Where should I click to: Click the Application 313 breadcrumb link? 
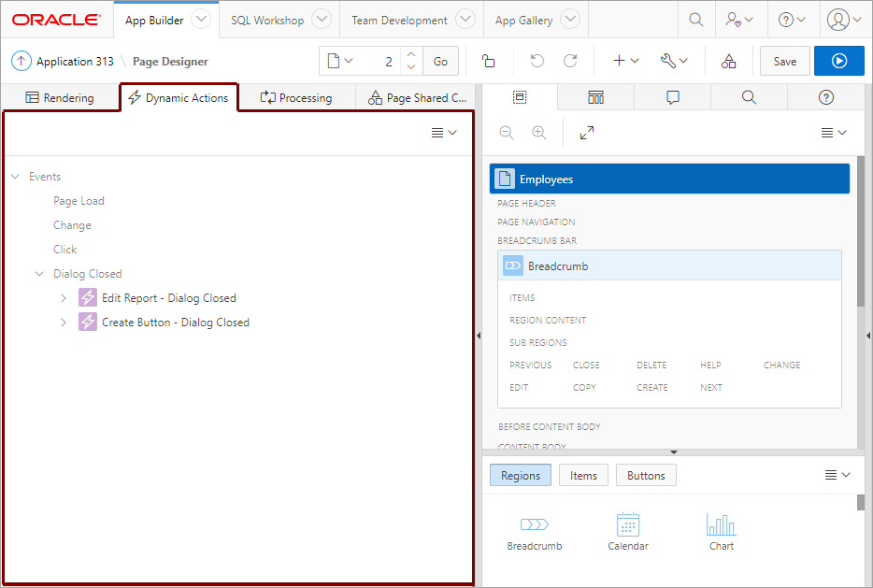point(75,62)
